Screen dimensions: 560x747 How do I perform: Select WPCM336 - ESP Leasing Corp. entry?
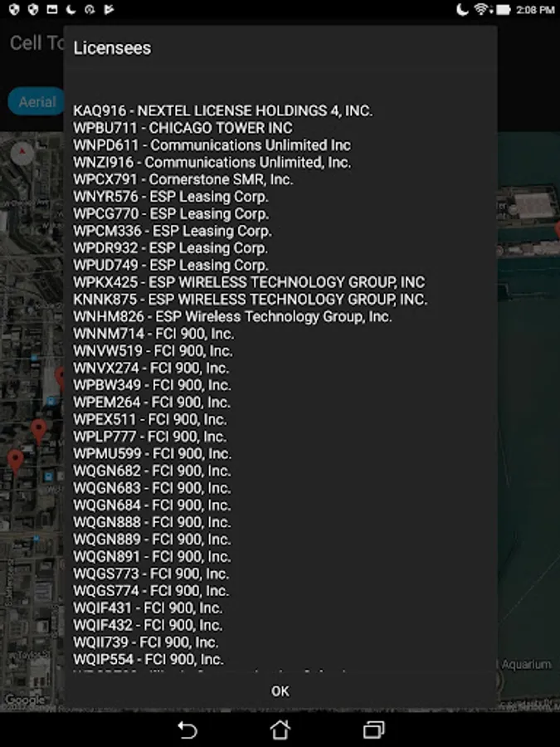(x=173, y=231)
